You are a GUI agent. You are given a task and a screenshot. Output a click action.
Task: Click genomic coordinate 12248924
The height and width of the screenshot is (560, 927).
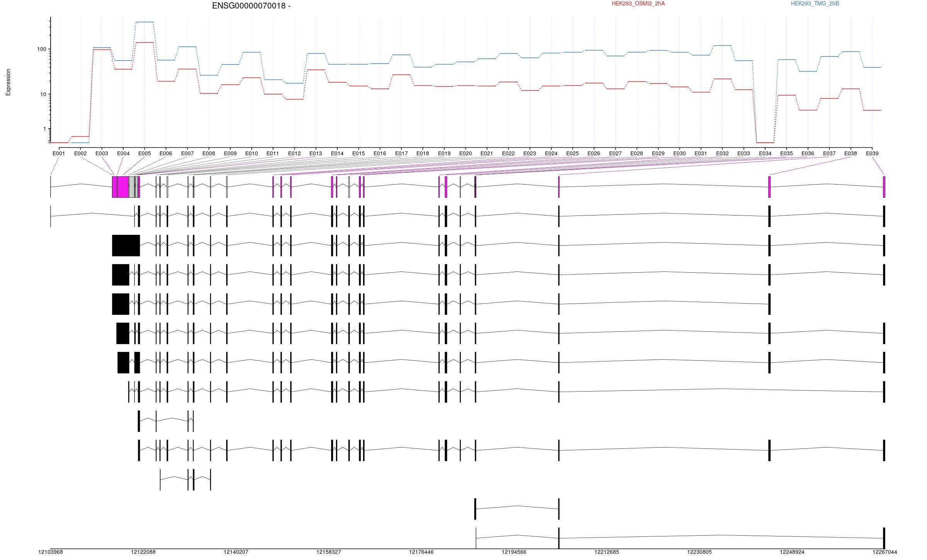(792, 552)
